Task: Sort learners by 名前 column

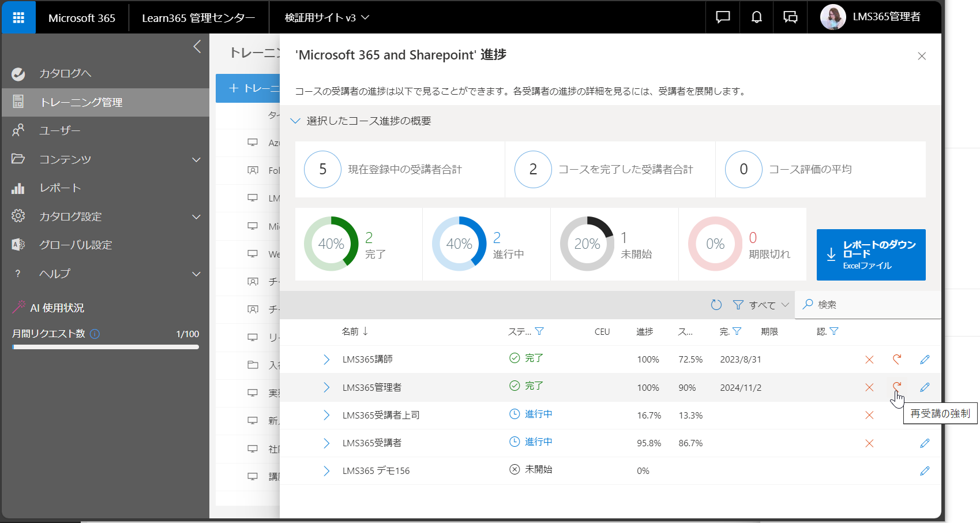Action: tap(355, 331)
